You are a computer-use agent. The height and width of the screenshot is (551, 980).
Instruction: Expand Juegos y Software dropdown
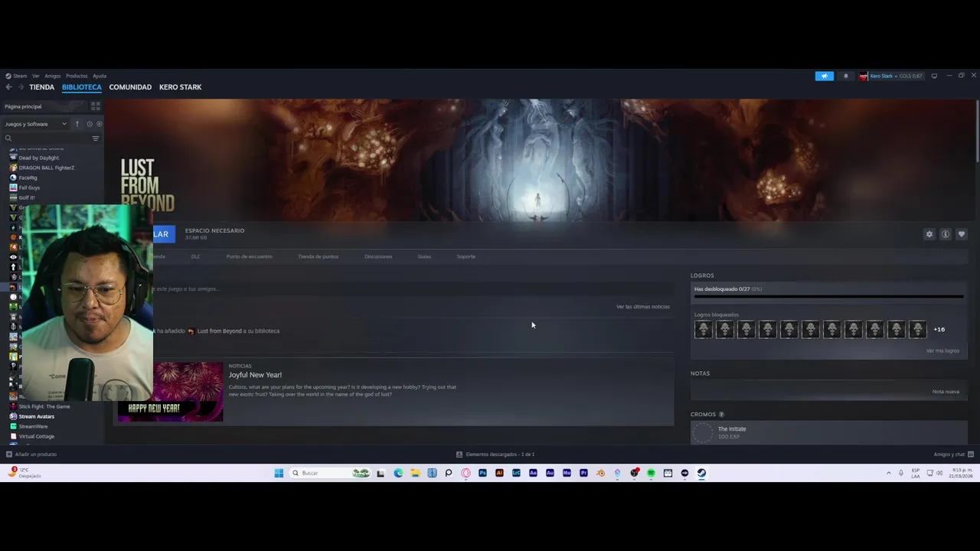36,124
